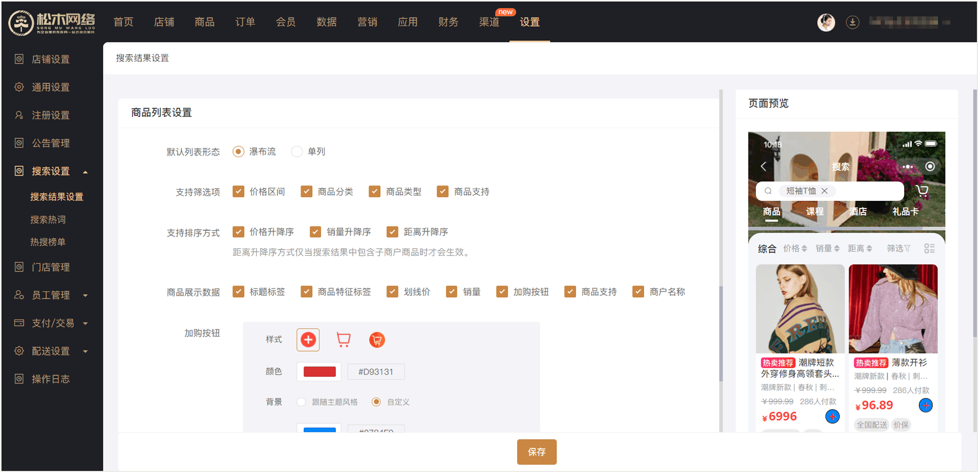Choose the filled orange cart style
Image resolution: width=980 pixels, height=473 pixels.
(377, 340)
